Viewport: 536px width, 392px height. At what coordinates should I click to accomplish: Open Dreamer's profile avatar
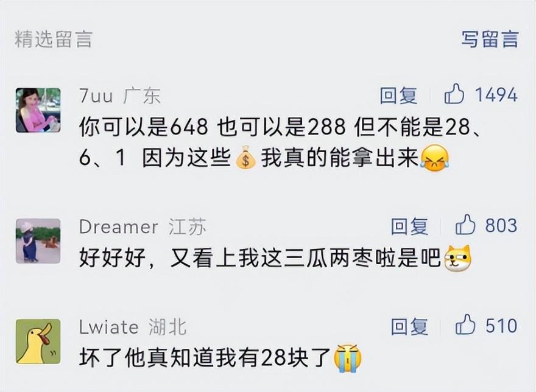pos(38,241)
